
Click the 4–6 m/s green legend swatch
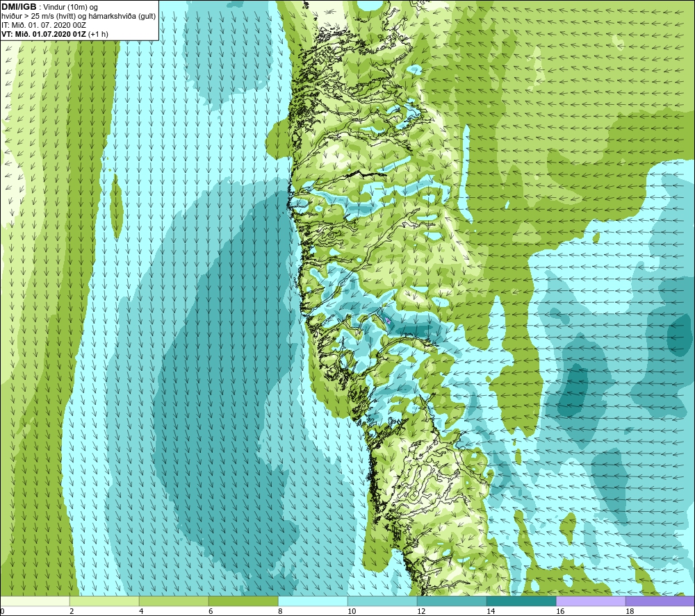[x=174, y=601]
